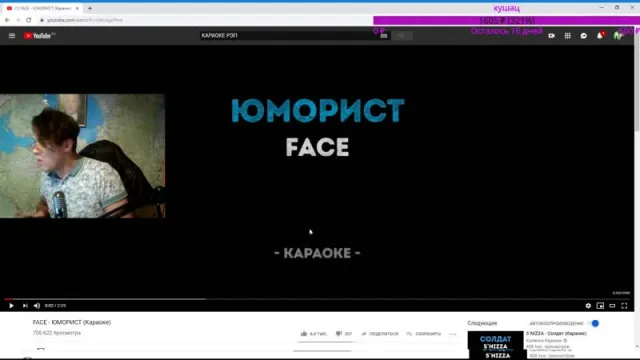
Task: Open the account avatar menu
Action: click(618, 36)
